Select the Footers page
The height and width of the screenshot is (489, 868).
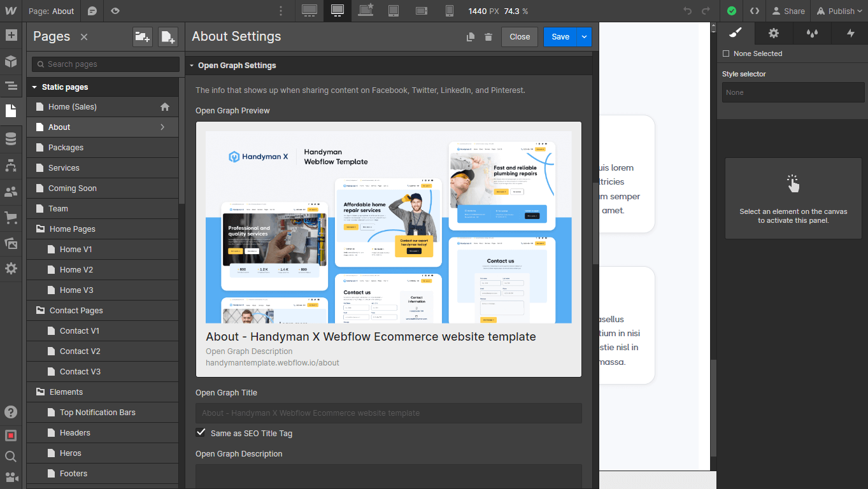[x=103, y=474]
